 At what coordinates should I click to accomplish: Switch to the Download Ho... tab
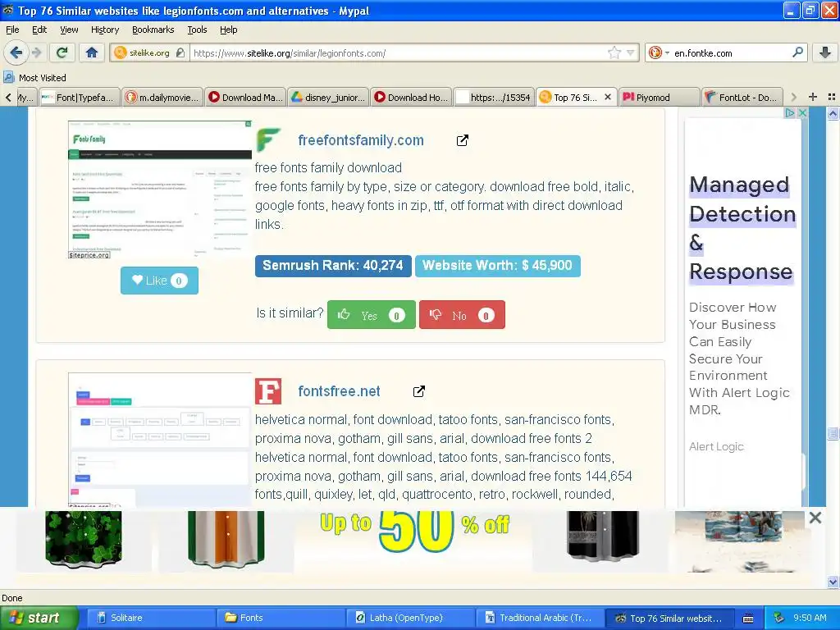412,97
